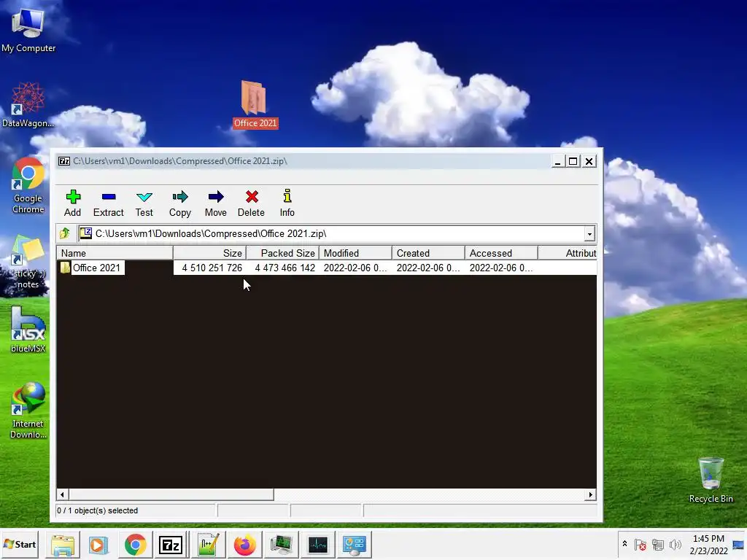Open Chrome from the taskbar
This screenshot has height=560, width=747.
click(135, 545)
